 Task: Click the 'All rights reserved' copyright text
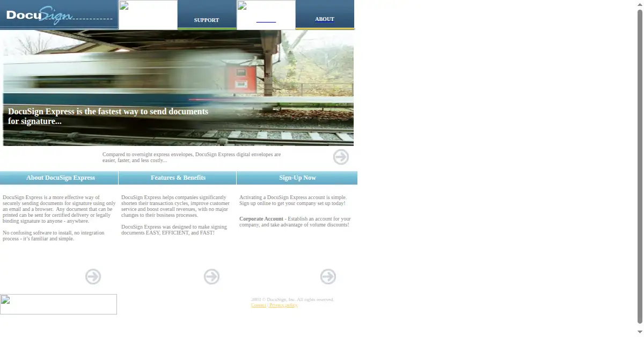[292, 299]
